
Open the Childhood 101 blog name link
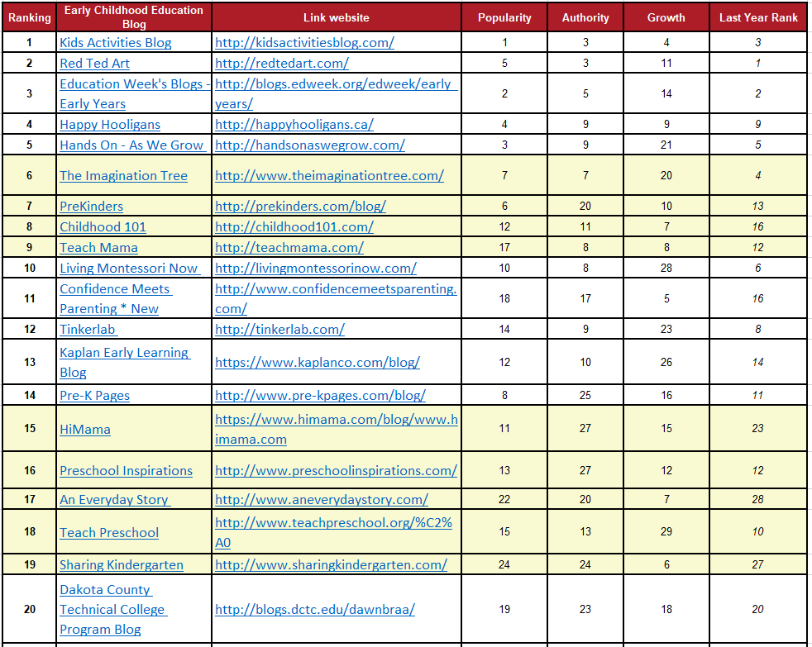(x=103, y=226)
